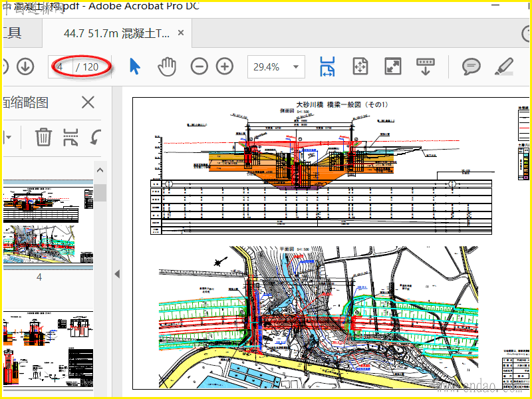Screen dimensions: 532x399
Task: Open the 29.4% zoom level dropdown
Action: [x=295, y=66]
